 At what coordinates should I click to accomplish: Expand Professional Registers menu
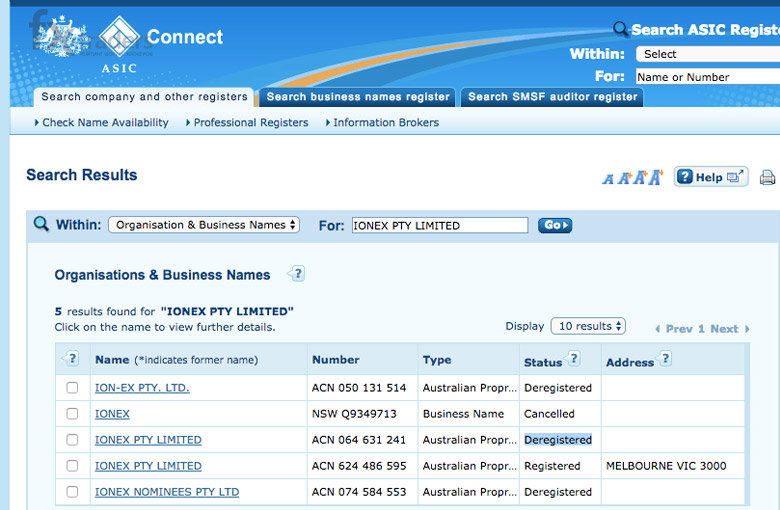pyautogui.click(x=247, y=122)
